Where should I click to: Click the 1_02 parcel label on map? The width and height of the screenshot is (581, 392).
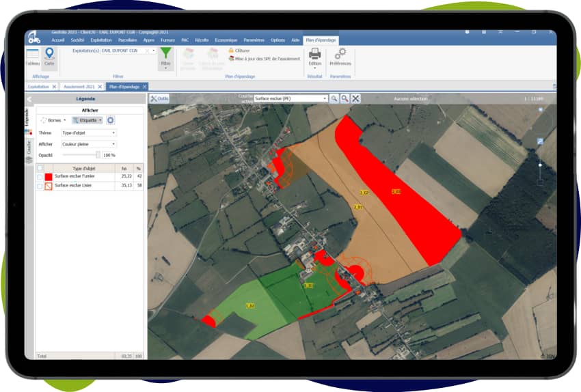[x=250, y=306]
